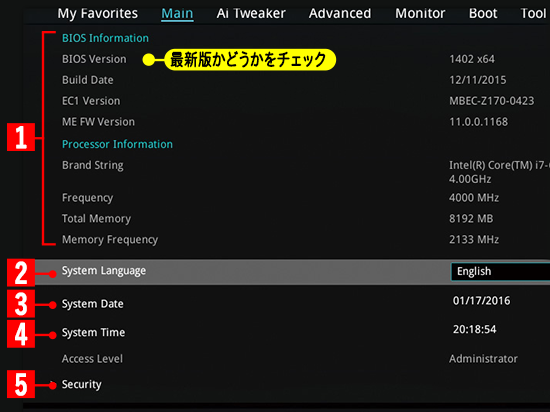Switch to the Ai Tweaker tab
550x412 pixels.
coord(251,13)
